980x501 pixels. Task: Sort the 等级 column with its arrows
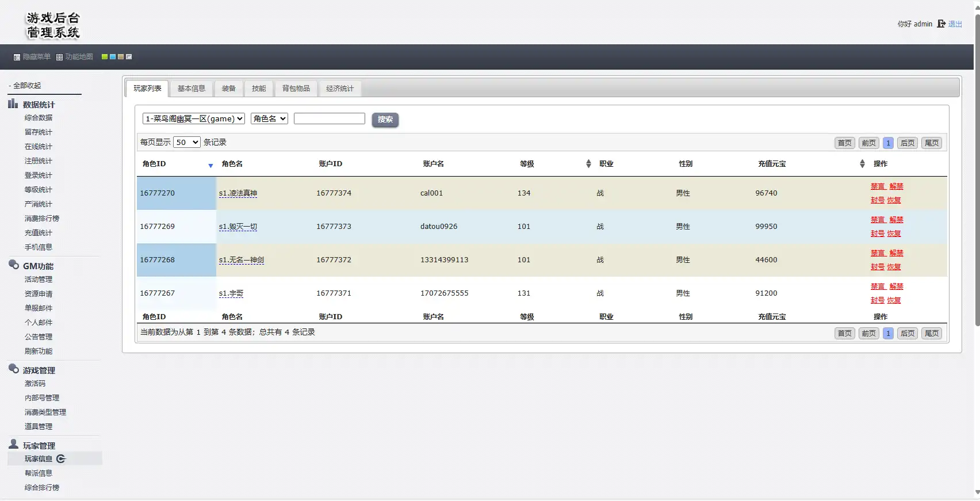[x=588, y=164]
